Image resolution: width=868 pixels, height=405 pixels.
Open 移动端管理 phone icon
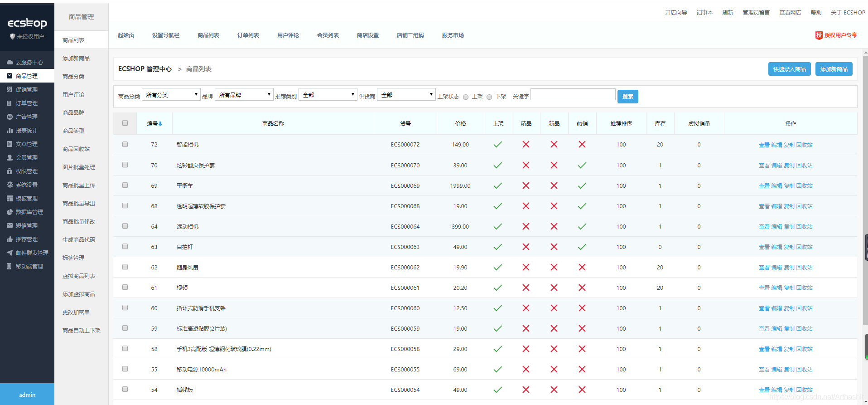[x=10, y=266]
